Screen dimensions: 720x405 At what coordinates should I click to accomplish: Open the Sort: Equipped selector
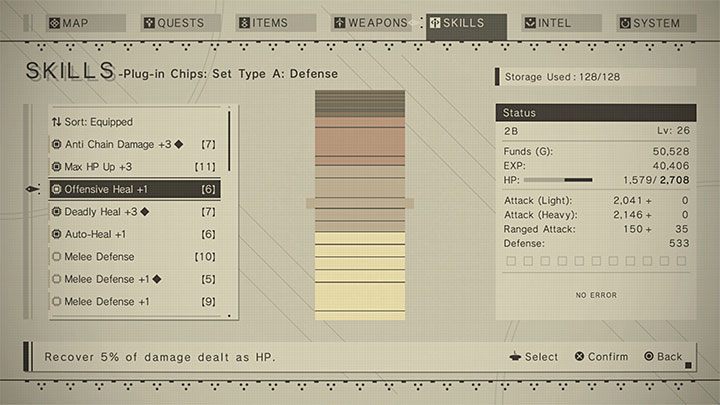[100, 122]
